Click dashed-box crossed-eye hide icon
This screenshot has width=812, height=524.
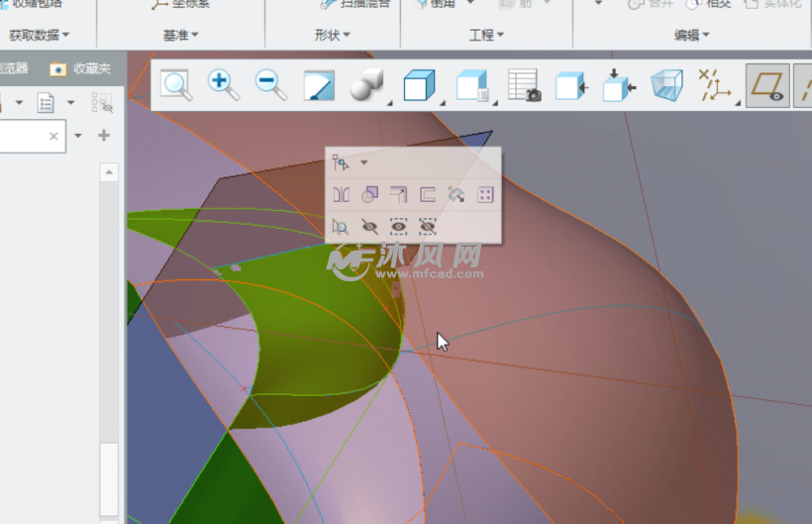pyautogui.click(x=427, y=227)
